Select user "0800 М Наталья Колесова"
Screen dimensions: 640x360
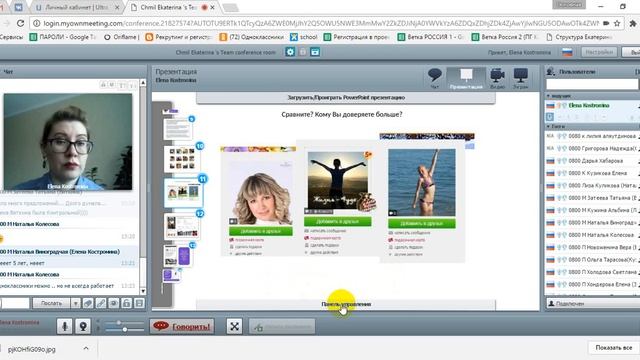pos(601,235)
